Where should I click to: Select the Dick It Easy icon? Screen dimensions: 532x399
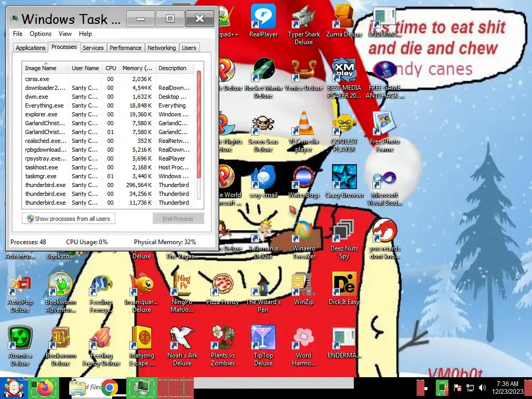tap(344, 289)
